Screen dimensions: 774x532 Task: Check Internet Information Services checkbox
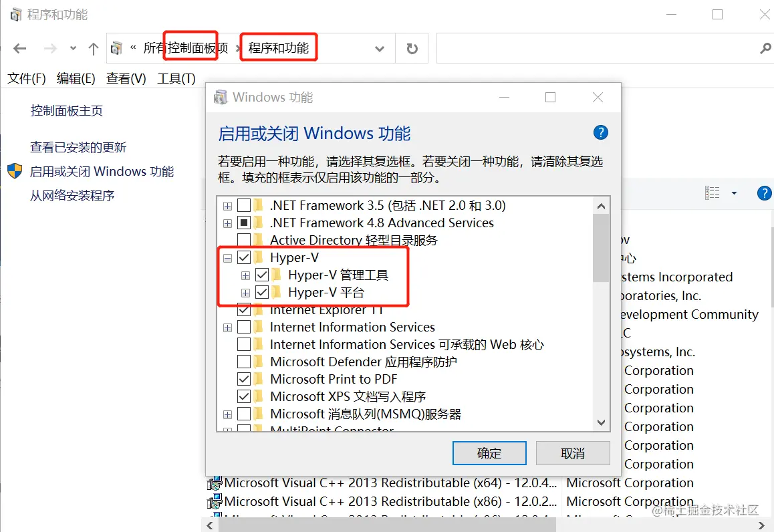[244, 327]
